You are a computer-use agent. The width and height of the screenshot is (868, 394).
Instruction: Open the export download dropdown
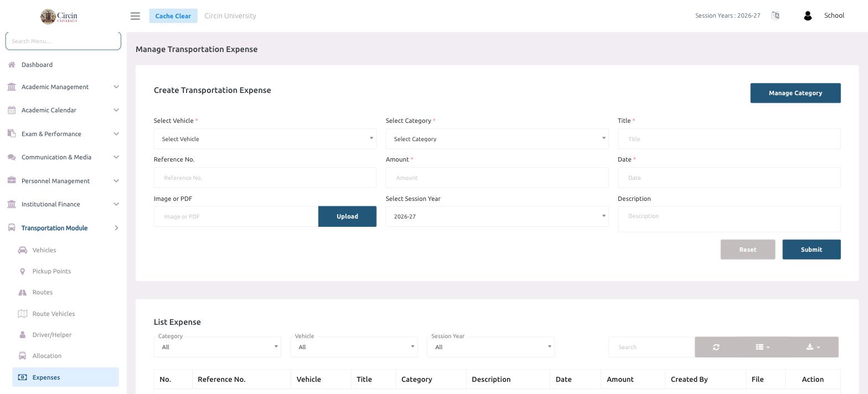[x=813, y=347]
